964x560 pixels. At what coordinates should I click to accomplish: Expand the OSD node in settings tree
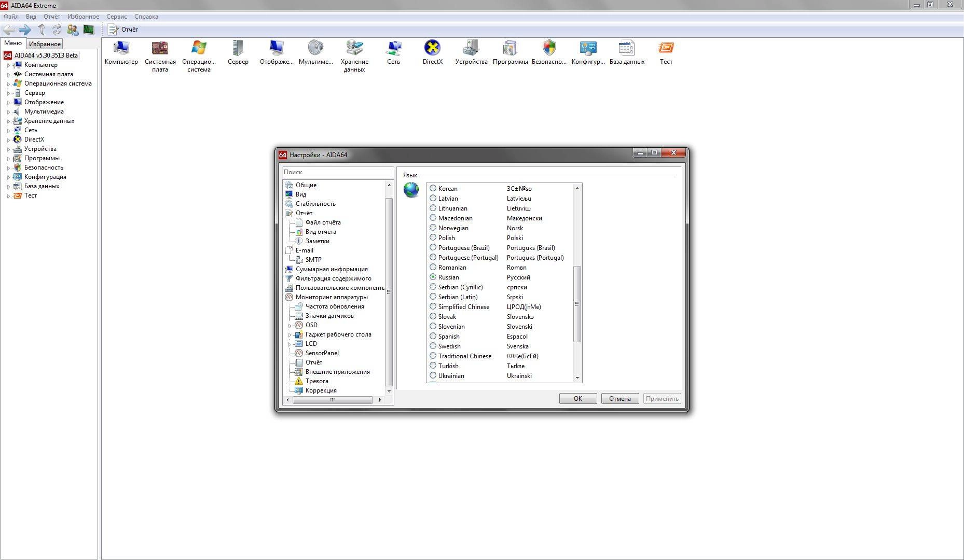click(x=290, y=326)
